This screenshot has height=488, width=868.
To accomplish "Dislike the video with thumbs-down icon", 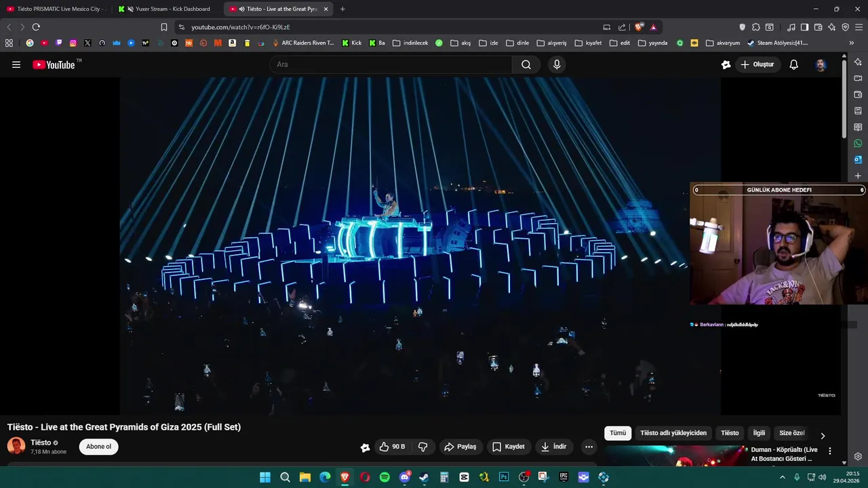I will 422,447.
